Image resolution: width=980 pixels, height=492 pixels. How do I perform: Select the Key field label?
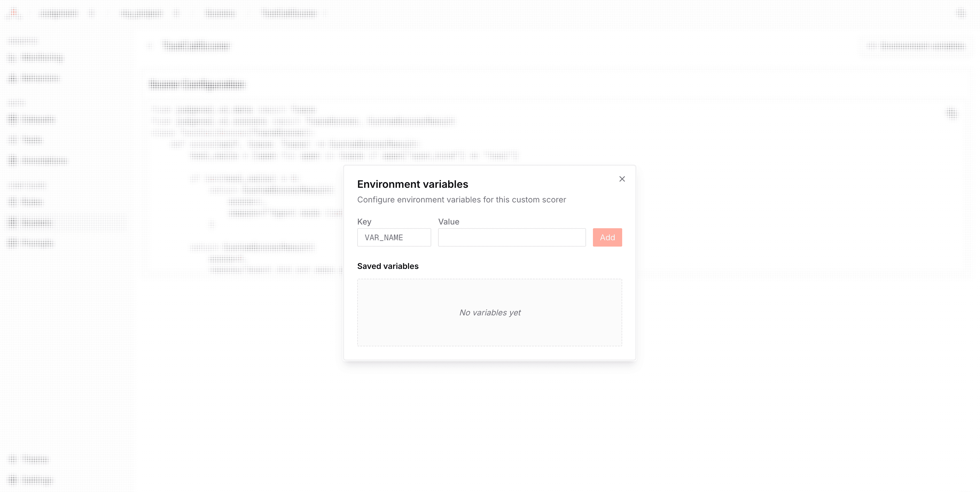click(x=364, y=221)
